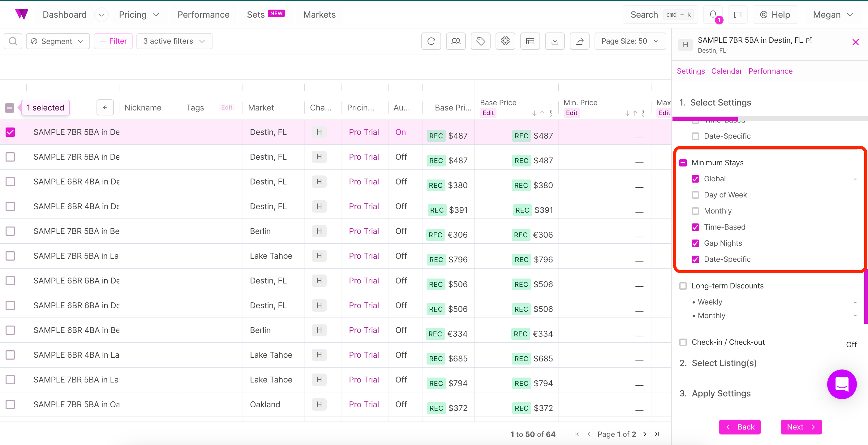Click the Wheelhouse logo icon
This screenshot has width=868, height=445.
(22, 14)
